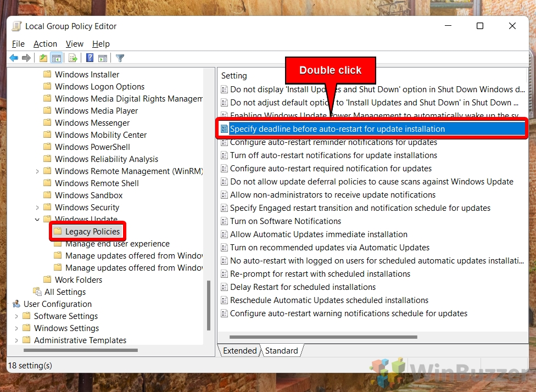Click the settings list horizontal scrollbar thumb

point(323,337)
